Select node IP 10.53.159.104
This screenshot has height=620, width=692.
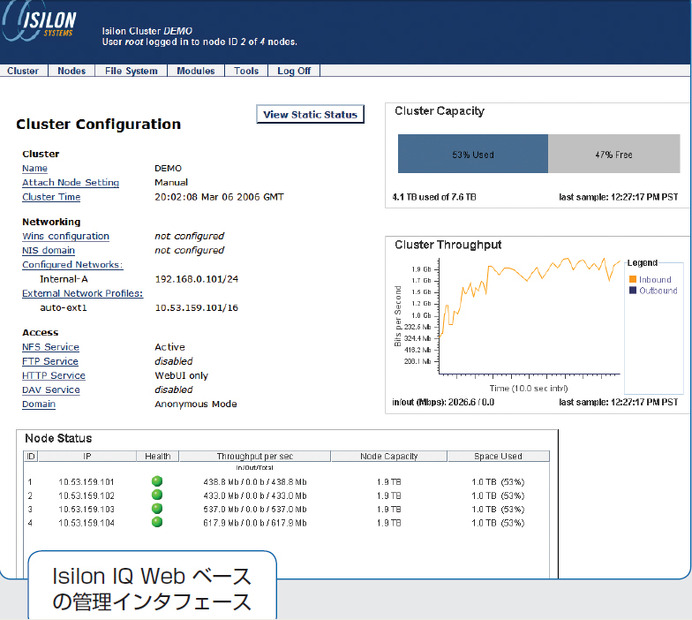[86, 523]
